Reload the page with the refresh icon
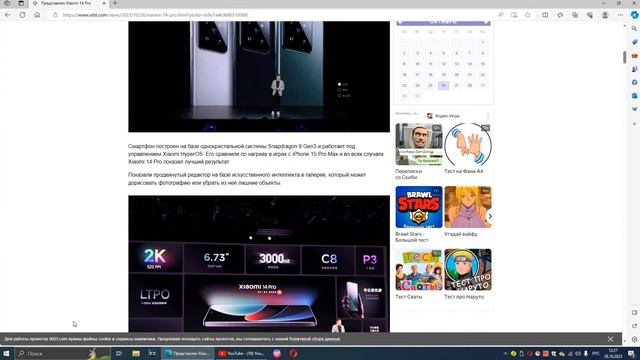Image resolution: width=640 pixels, height=360 pixels. pos(22,15)
